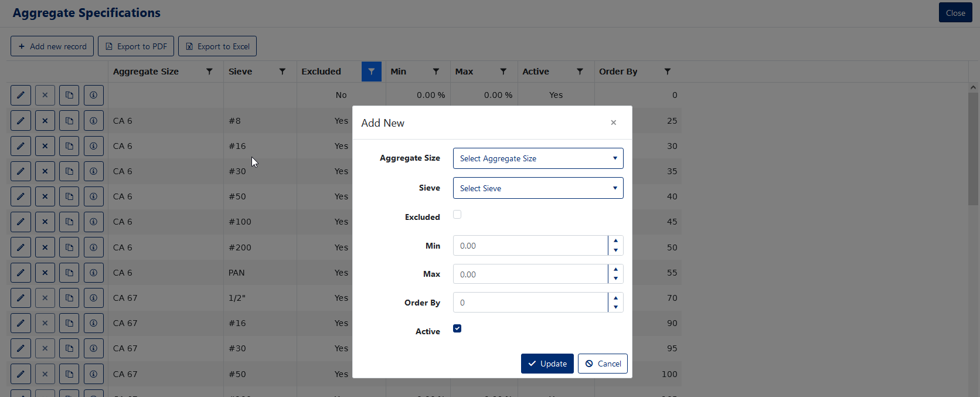Cancel the Add New dialog
This screenshot has width=980, height=397.
[x=603, y=364]
